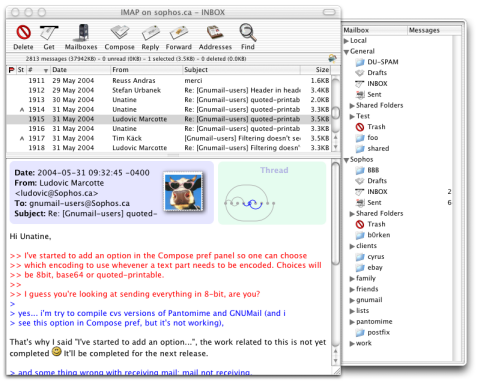The height and width of the screenshot is (382, 480).
Task: Select INBOX under General account
Action: (x=377, y=84)
